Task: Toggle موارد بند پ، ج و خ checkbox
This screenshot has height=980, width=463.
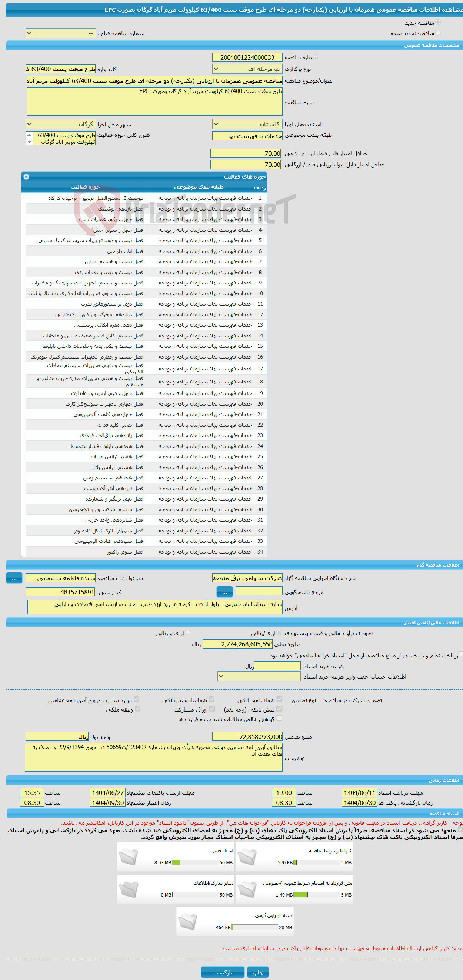Action: coord(136,699)
